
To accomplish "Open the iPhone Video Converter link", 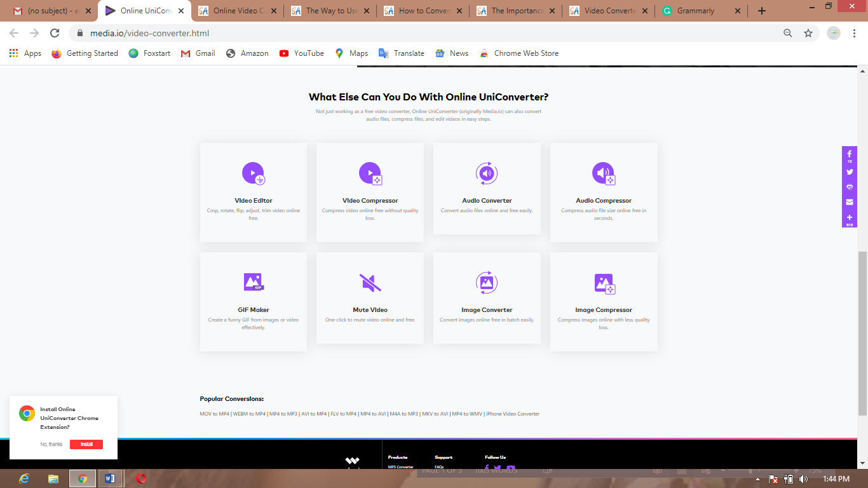I will pos(513,414).
